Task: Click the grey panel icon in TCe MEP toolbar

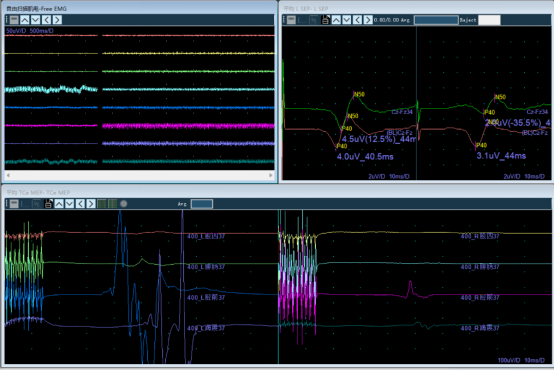Action: point(14,204)
